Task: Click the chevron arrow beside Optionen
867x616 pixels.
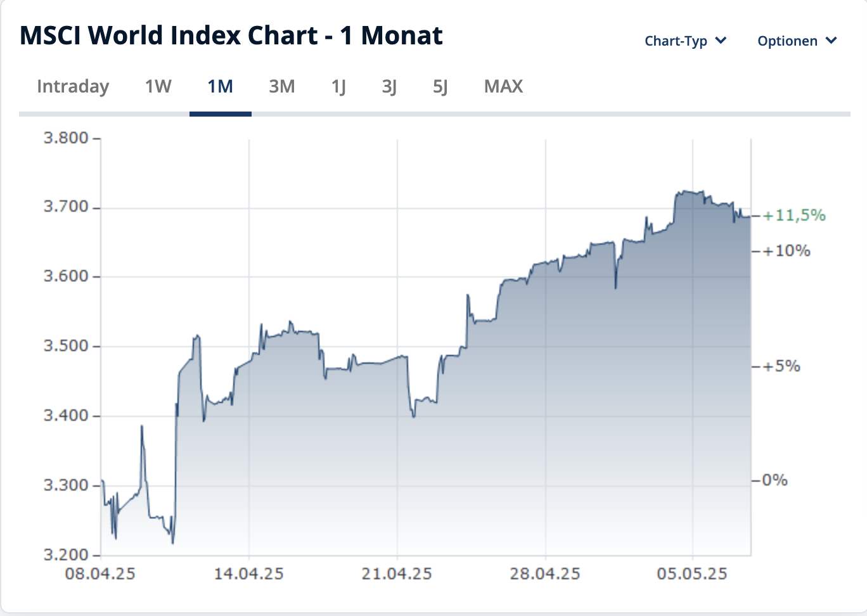Action: pyautogui.click(x=832, y=41)
